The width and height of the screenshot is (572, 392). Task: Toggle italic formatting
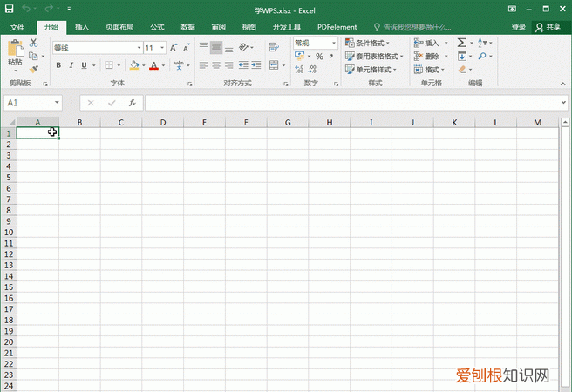pos(72,65)
